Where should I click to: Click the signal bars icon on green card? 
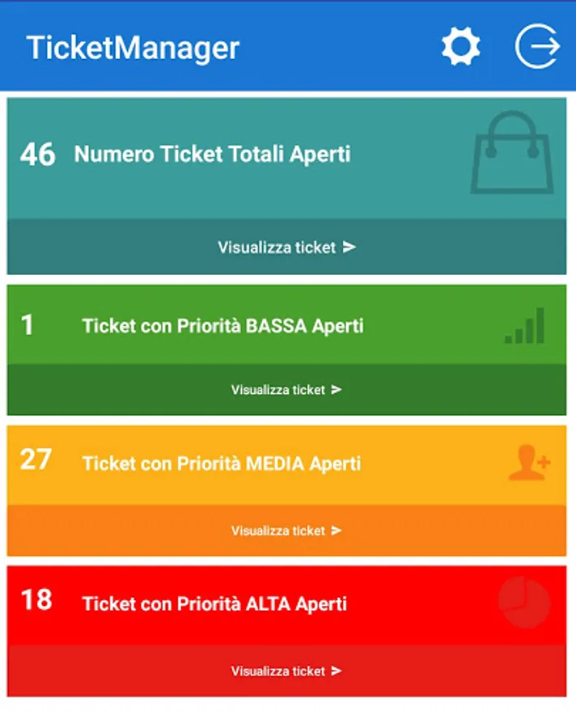(524, 325)
